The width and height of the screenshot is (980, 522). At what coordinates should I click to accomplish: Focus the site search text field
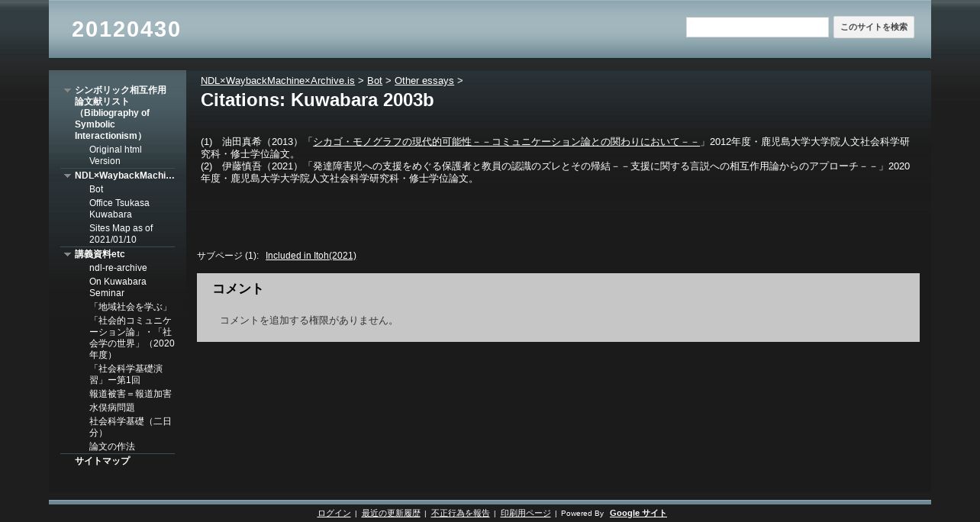757,27
